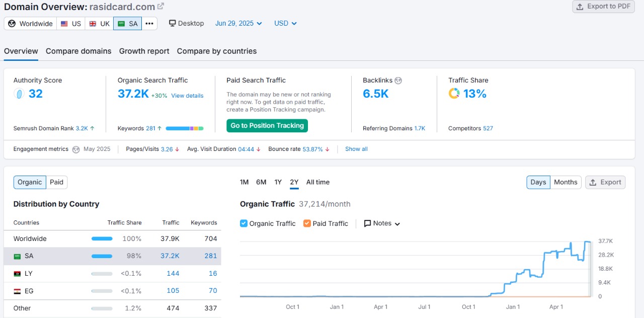
Task: Open the Growth report tab
Action: coord(144,51)
